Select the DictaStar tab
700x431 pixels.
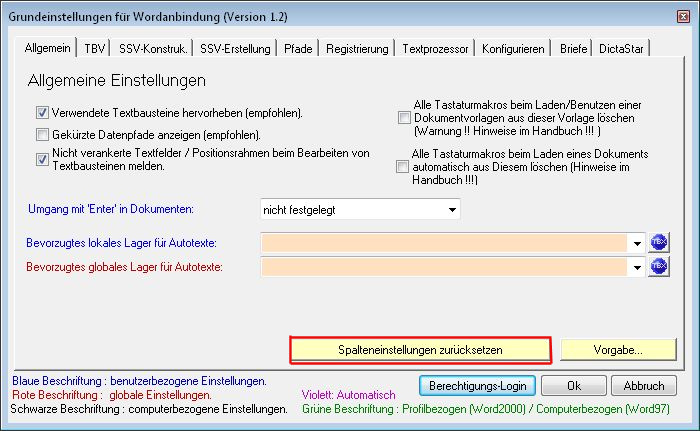(x=621, y=48)
